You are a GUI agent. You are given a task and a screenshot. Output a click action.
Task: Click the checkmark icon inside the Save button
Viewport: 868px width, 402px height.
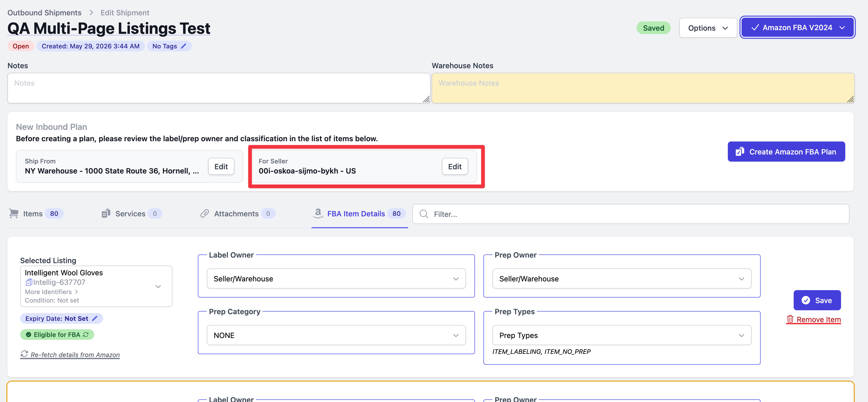(x=806, y=300)
